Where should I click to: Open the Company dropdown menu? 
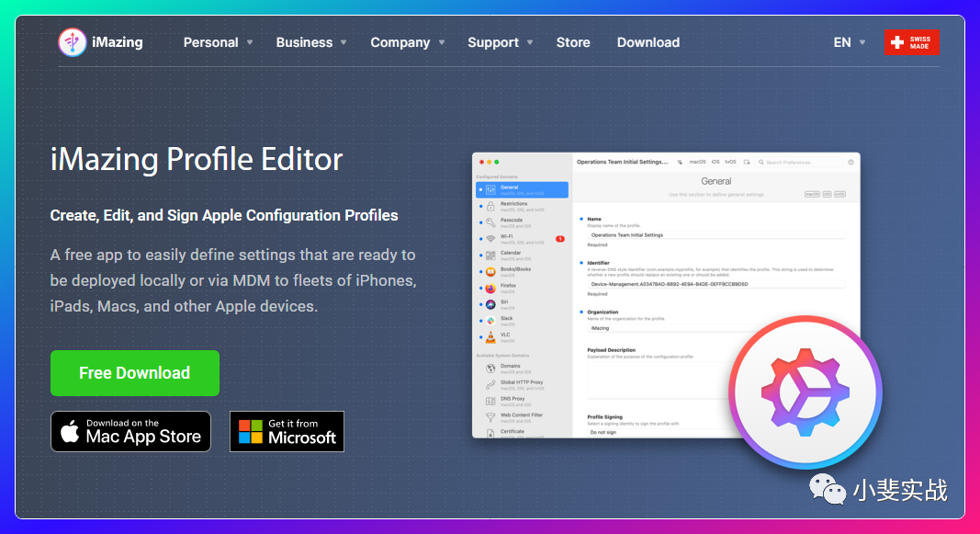[408, 42]
